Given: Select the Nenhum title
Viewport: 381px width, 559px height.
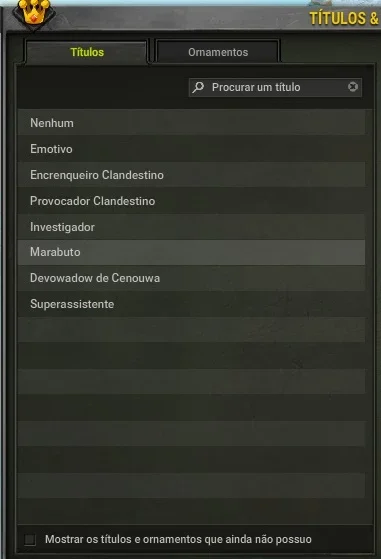Looking at the screenshot, I should (x=191, y=123).
